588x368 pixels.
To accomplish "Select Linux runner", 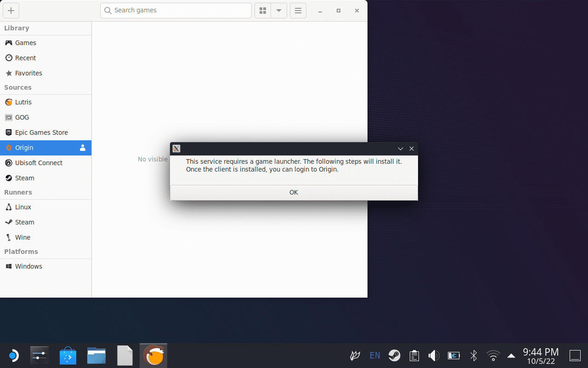I will coord(45,207).
